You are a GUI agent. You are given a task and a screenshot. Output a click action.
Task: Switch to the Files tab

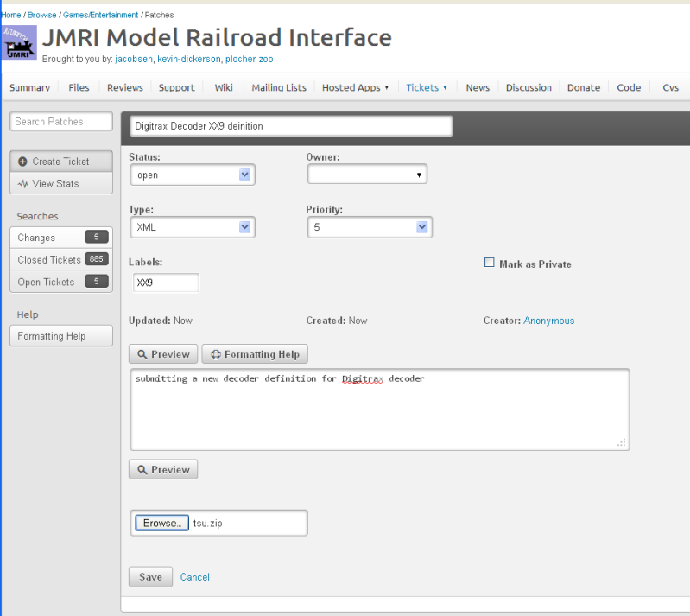(x=79, y=87)
